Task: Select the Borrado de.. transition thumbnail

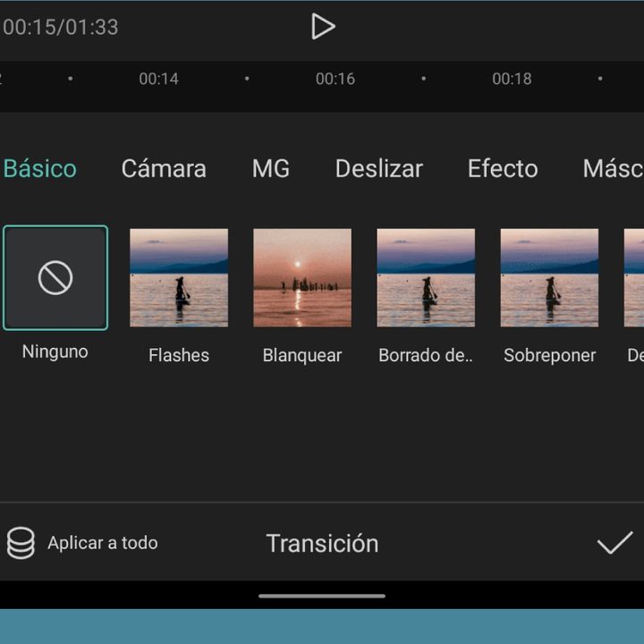Action: coord(426,277)
